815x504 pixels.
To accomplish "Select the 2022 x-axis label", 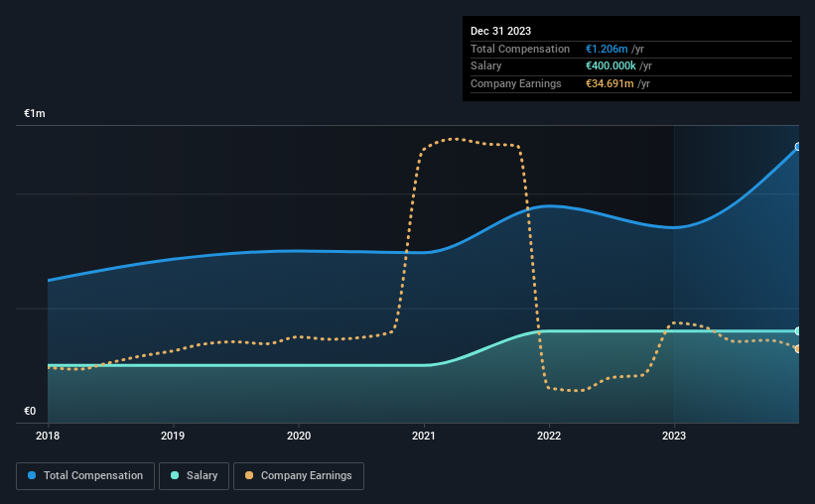I will point(549,436).
